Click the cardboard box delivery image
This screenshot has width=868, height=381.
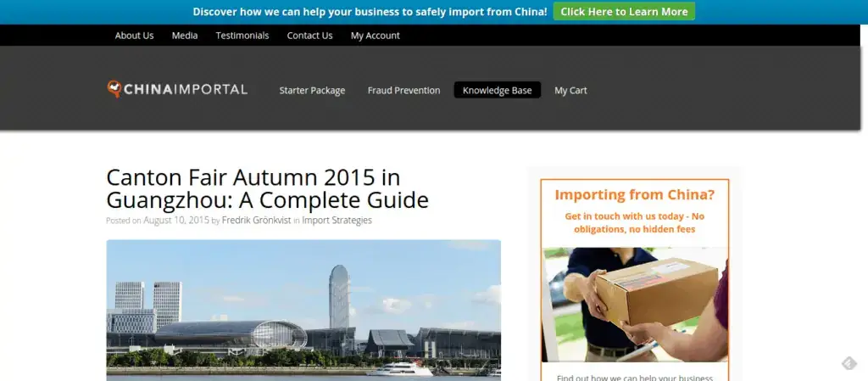(634, 304)
